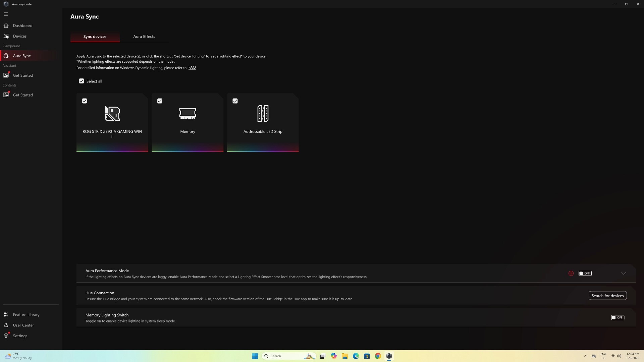Open Get Started under Assistant

[x=23, y=75]
